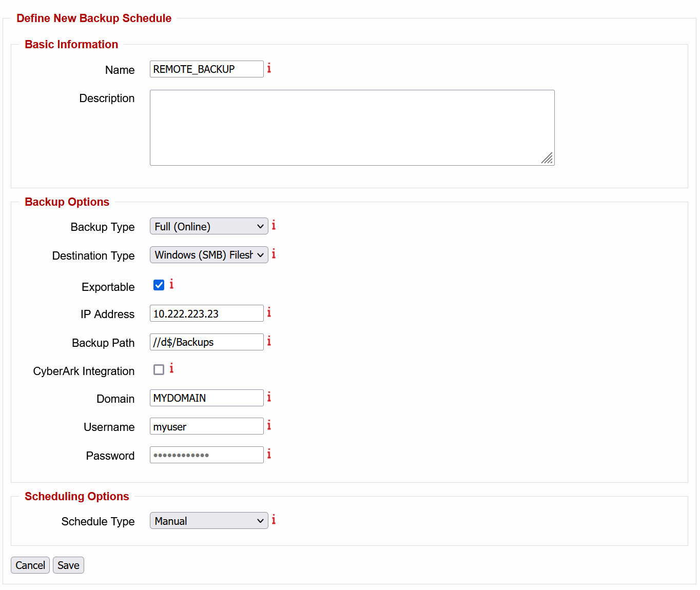Click the Username info icon
700x590 pixels.
point(269,425)
